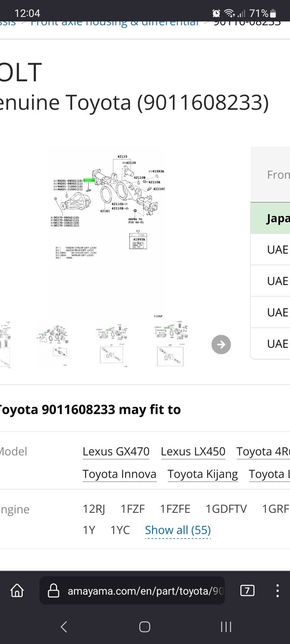Click 'Toyota 9011608233 may fit to' heading
This screenshot has width=290, height=644.
pos(90,409)
